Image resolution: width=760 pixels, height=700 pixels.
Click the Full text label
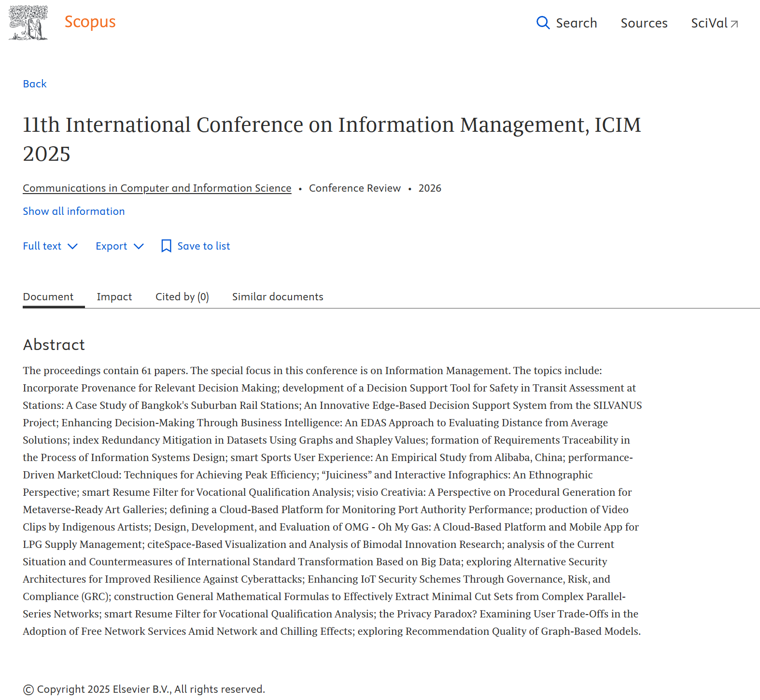click(x=42, y=246)
